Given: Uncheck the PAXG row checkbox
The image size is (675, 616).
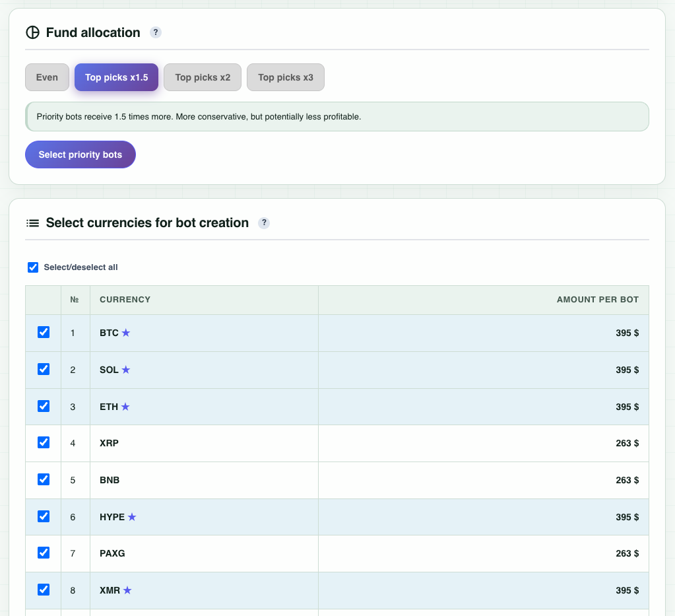Looking at the screenshot, I should (x=44, y=553).
